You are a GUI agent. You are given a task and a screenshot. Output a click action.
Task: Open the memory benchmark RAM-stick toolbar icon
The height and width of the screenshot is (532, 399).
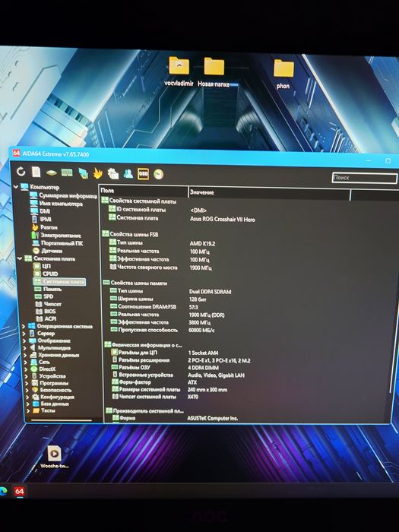point(67,173)
